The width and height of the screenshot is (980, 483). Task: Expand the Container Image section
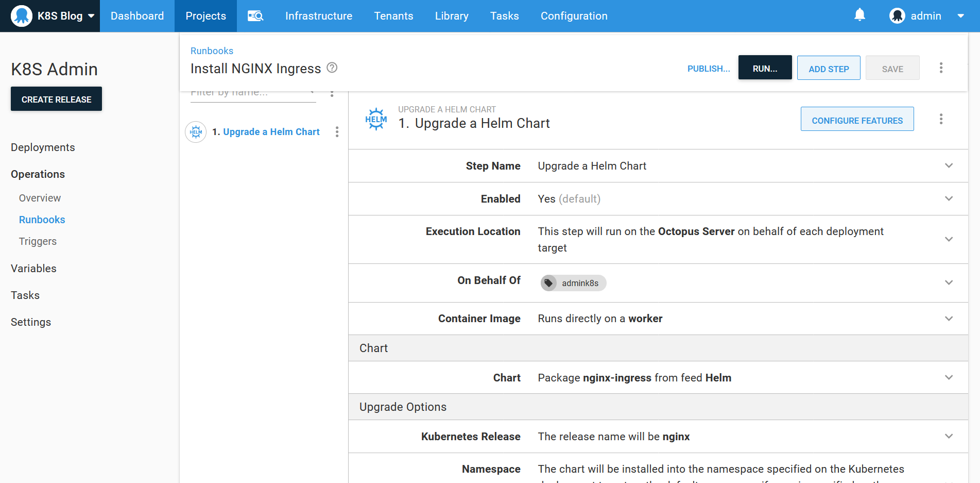tap(949, 319)
